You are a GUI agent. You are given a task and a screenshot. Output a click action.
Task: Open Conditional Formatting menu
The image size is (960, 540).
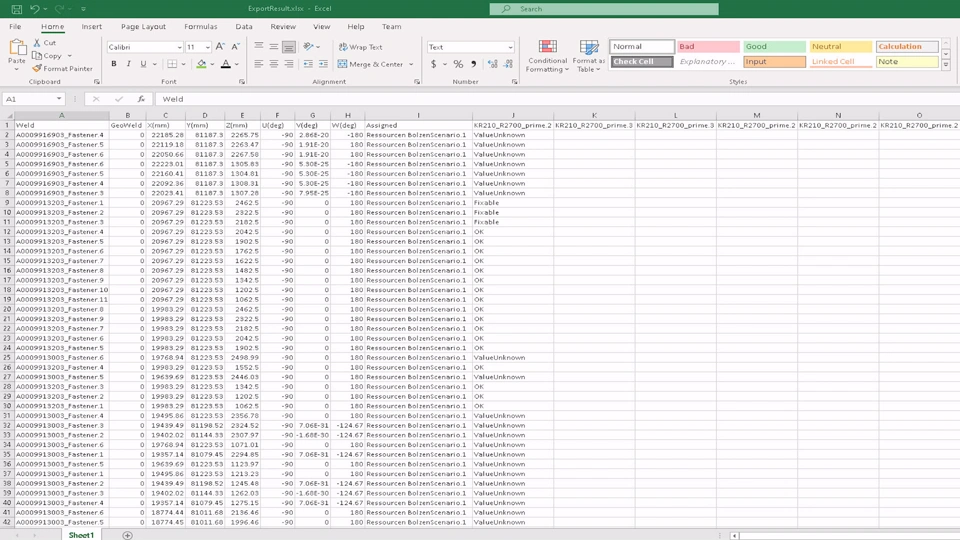(x=547, y=56)
